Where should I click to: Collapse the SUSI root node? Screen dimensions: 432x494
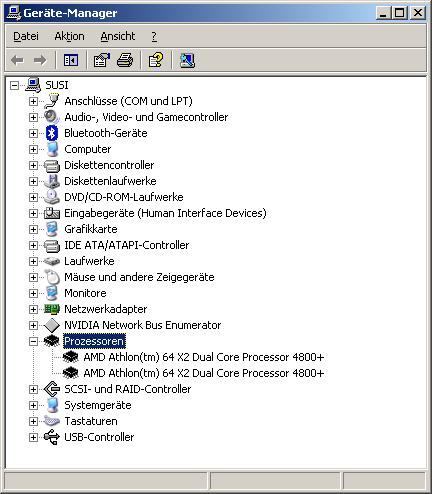coord(14,85)
